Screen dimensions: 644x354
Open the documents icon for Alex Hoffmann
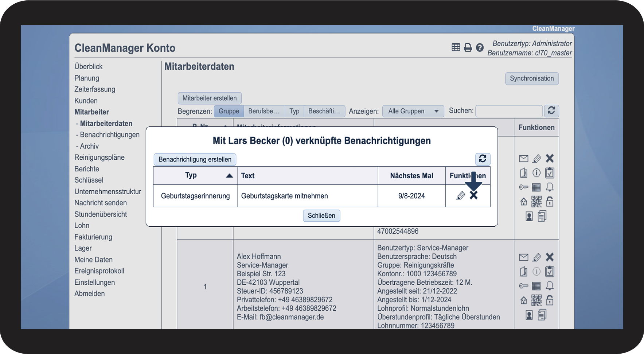(x=542, y=315)
